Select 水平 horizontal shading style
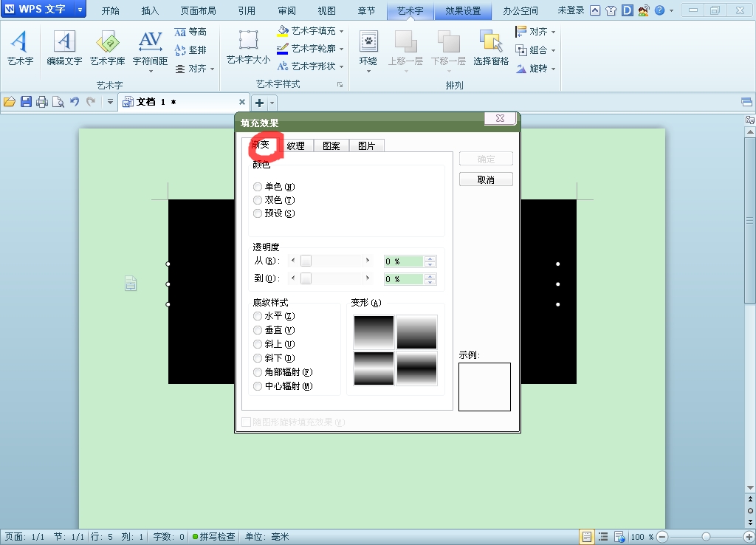The image size is (756, 545). coord(258,316)
